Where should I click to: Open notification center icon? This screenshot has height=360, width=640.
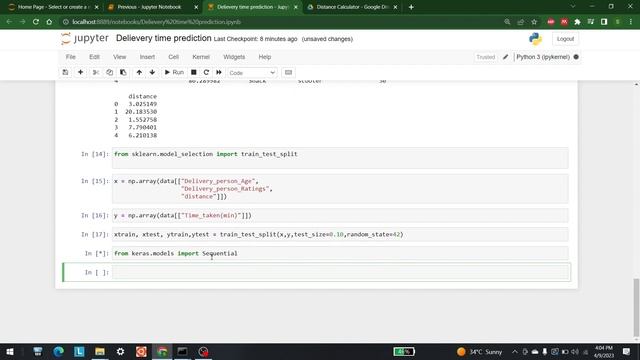click(x=627, y=351)
